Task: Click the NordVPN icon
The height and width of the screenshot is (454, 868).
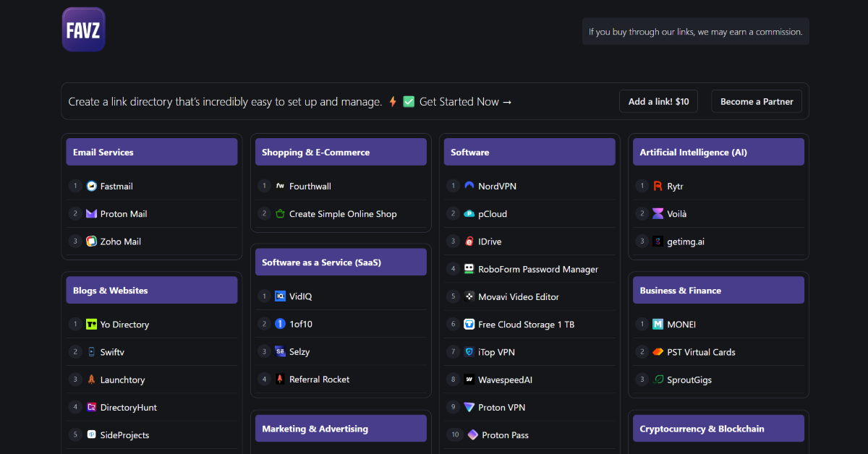Action: pos(469,187)
